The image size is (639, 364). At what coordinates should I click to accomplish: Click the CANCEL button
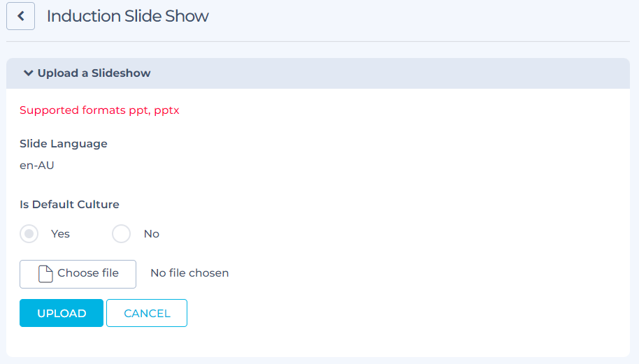[147, 313]
